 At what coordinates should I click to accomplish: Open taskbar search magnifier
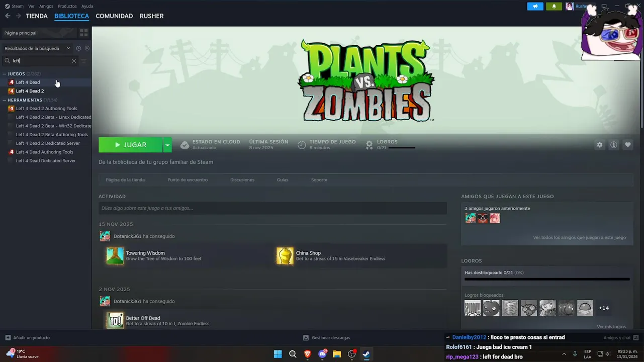point(293,354)
